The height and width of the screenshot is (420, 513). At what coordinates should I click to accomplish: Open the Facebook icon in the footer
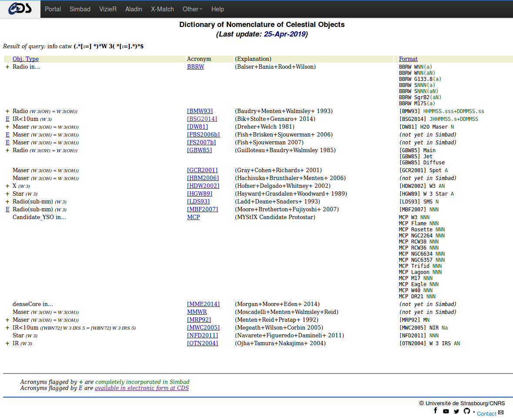coord(436,411)
